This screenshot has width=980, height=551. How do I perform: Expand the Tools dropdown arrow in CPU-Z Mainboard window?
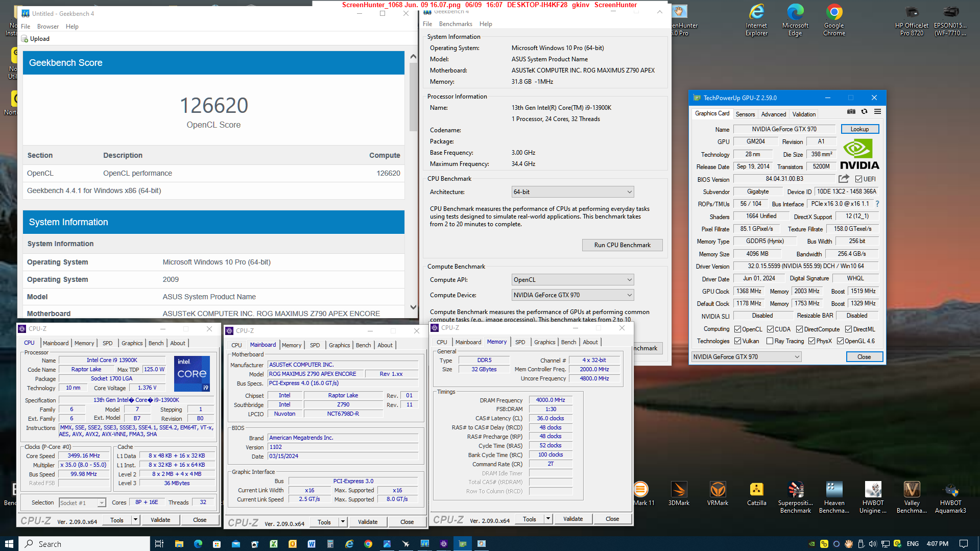(343, 522)
